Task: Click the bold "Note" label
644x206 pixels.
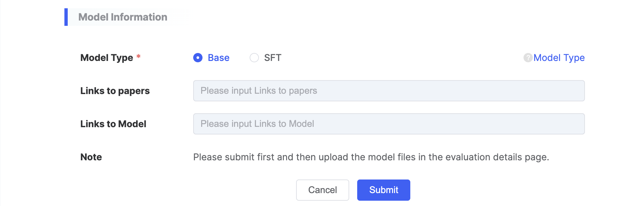Action: 91,157
